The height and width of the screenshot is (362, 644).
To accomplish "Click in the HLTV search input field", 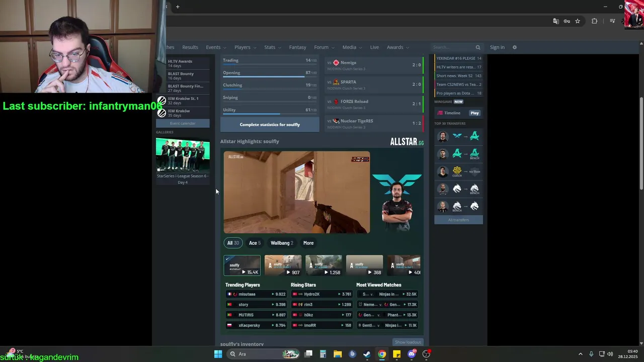I will point(453,47).
